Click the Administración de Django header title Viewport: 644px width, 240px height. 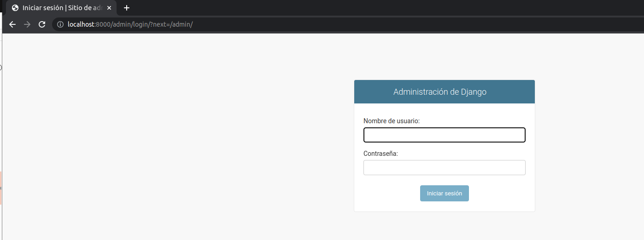439,92
